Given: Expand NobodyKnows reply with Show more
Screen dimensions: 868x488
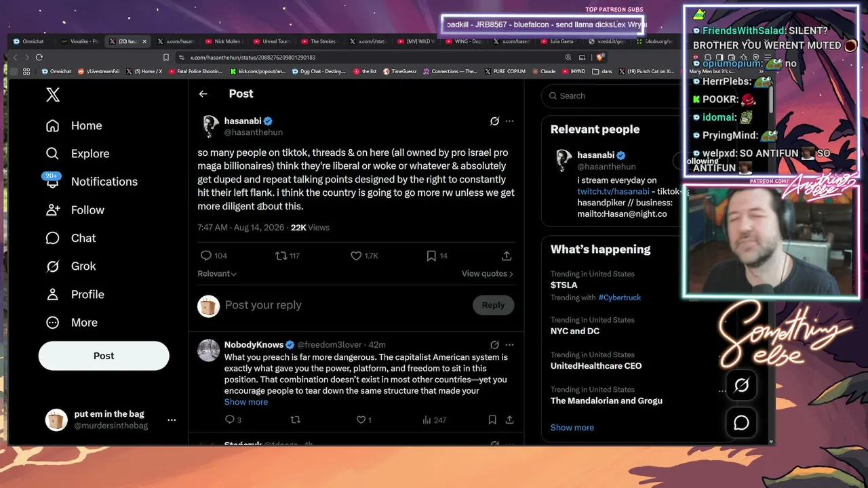Looking at the screenshot, I should click(246, 402).
